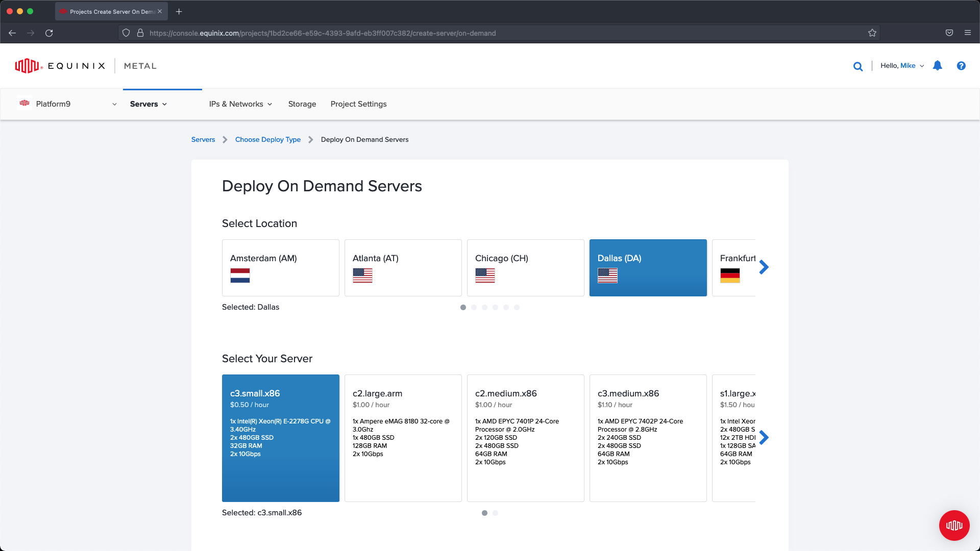Image resolution: width=980 pixels, height=551 pixels.
Task: Open the Storage tab
Action: click(x=302, y=104)
